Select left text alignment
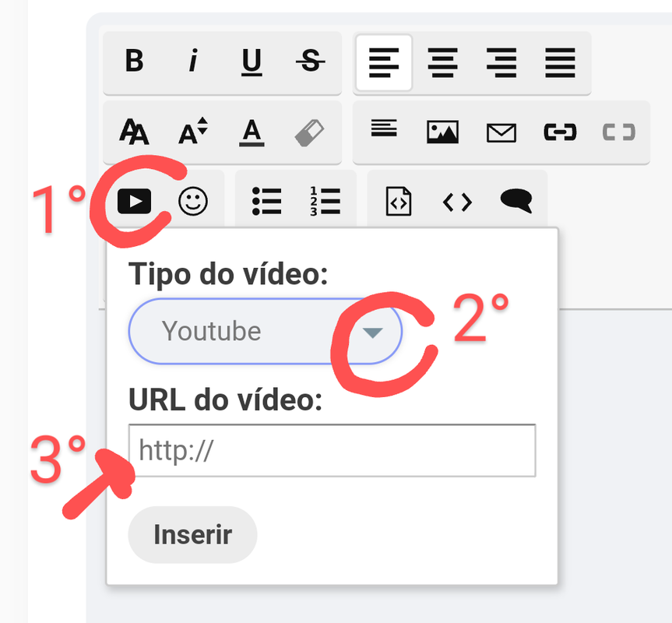This screenshot has width=672, height=623. click(384, 62)
